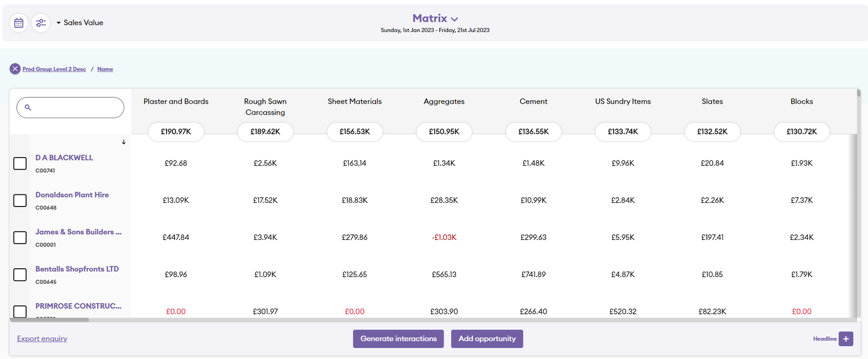The image size is (868, 359).
Task: Open the calendar date picker icon
Action: click(x=19, y=23)
